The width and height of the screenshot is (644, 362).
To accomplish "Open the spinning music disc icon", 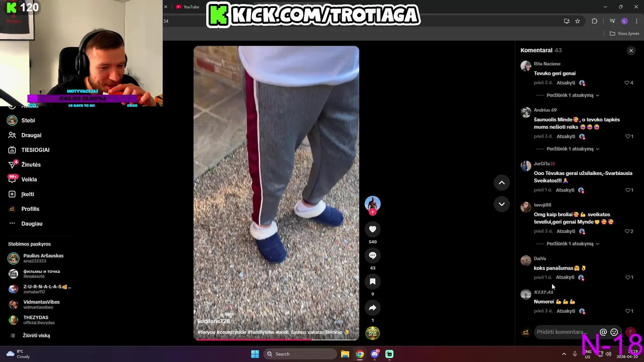I will coord(372,333).
